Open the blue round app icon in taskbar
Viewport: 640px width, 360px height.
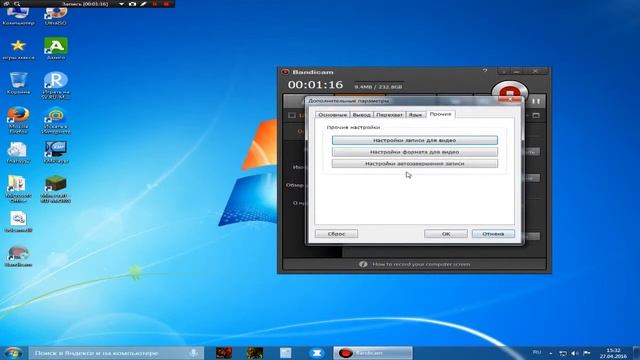point(316,353)
